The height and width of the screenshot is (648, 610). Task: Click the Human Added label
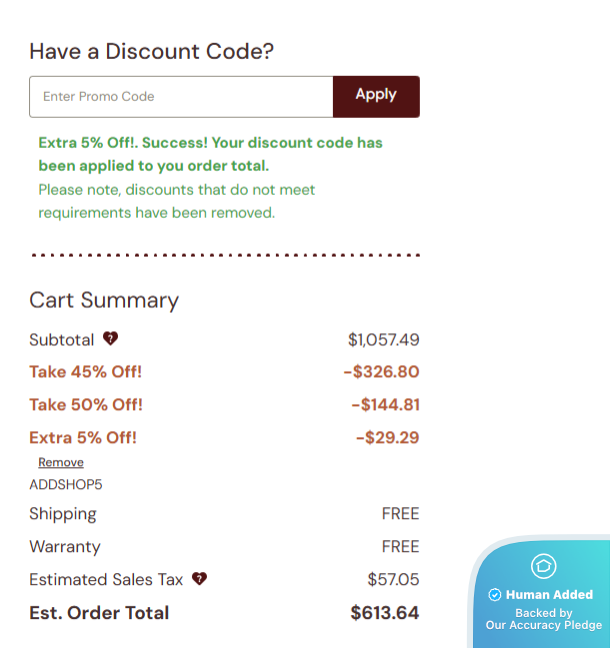coord(549,595)
